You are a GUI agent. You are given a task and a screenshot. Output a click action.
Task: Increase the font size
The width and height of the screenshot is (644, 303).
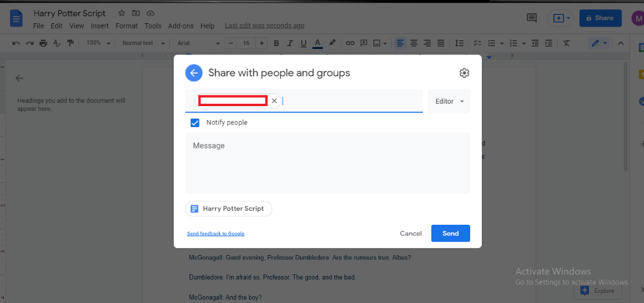(x=261, y=43)
